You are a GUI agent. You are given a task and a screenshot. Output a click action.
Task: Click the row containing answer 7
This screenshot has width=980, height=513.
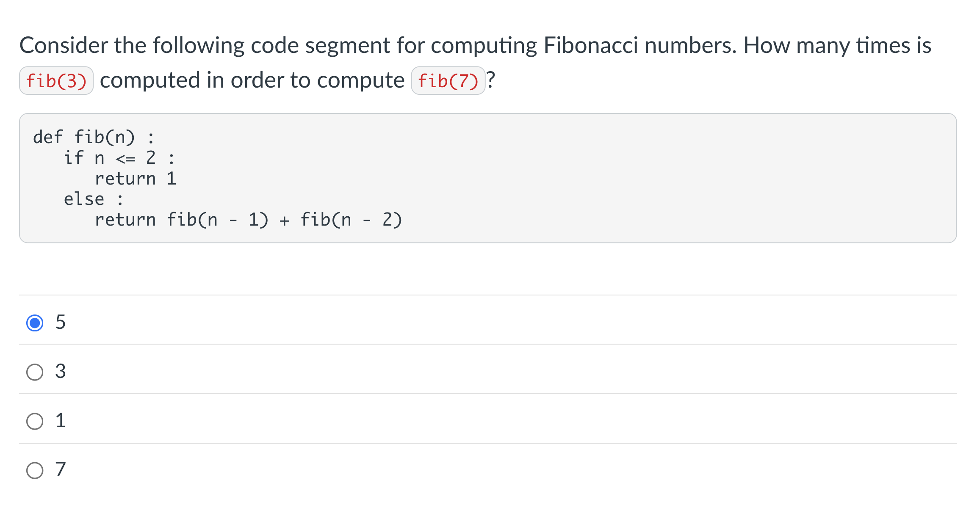pyautogui.click(x=487, y=470)
